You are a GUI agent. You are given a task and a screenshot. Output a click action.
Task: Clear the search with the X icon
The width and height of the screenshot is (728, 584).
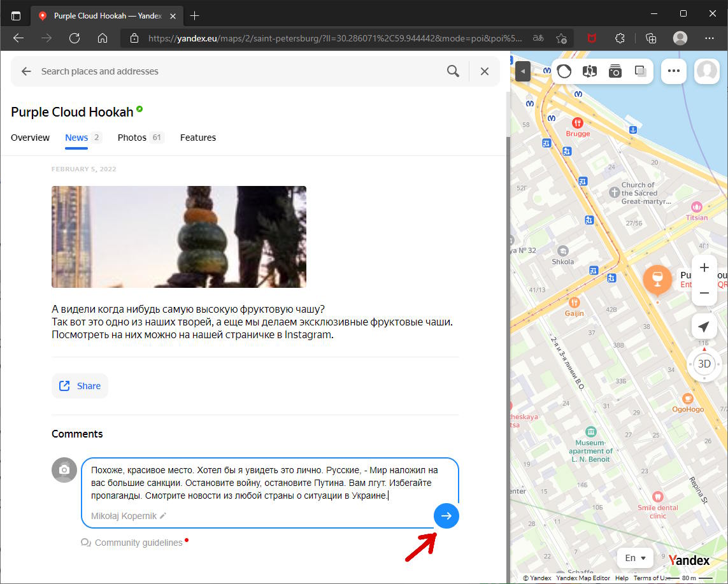click(484, 71)
